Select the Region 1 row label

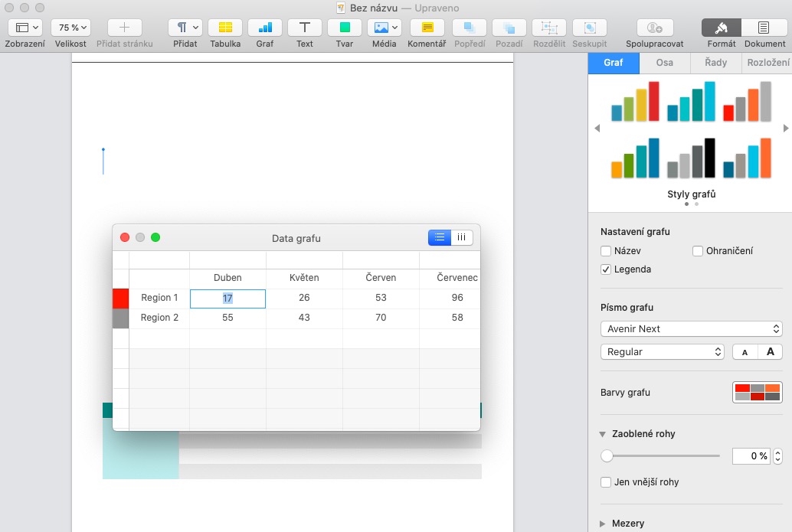point(159,298)
